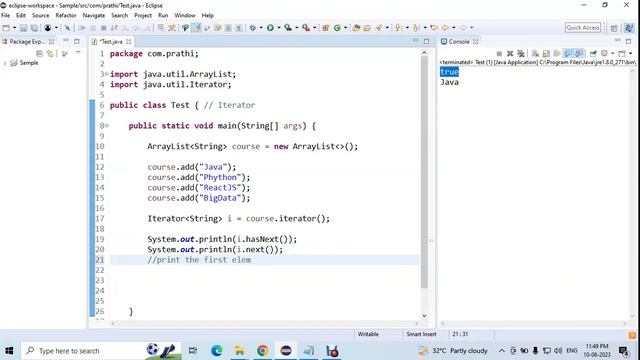Open the File menu
640x360 pixels.
click(x=6, y=16)
